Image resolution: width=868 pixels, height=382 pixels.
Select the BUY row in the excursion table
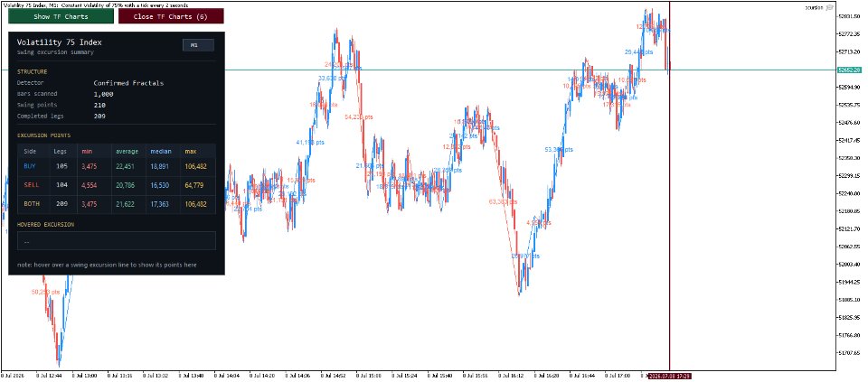(117, 166)
